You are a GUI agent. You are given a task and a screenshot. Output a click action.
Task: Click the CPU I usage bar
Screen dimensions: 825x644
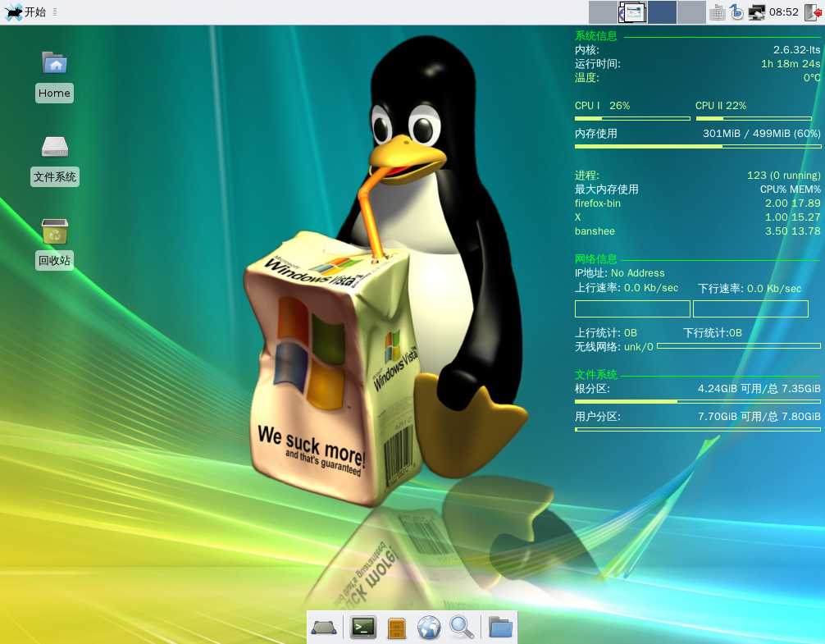click(632, 118)
